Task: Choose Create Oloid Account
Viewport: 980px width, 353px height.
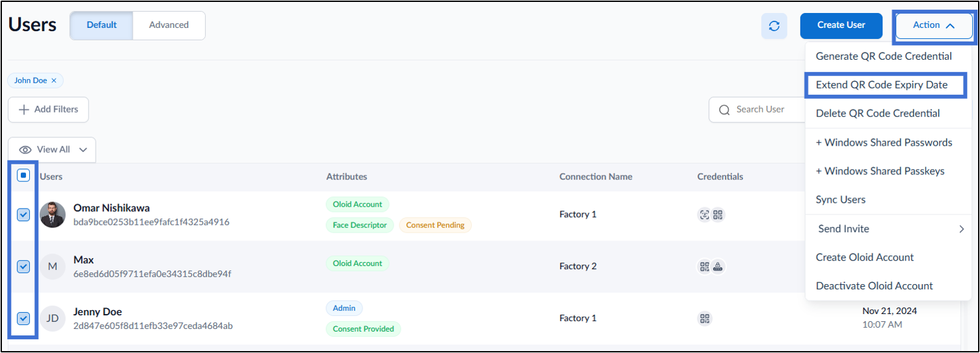Action: (865, 257)
